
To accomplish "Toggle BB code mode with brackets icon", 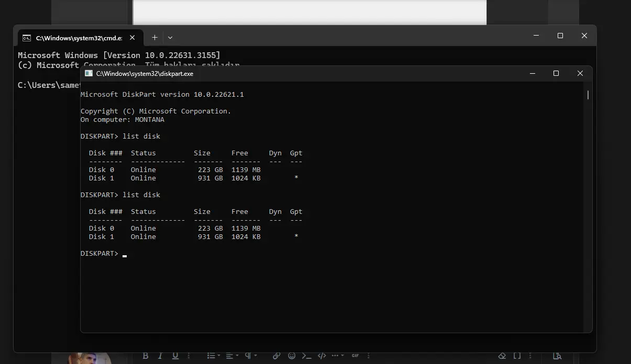I will click(517, 356).
